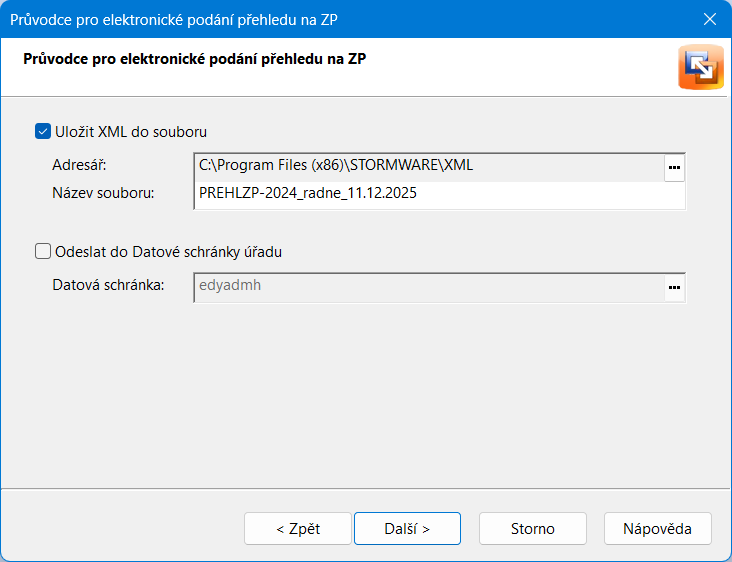The image size is (732, 562).
Task: Click the Adresář path input field
Action: point(428,166)
